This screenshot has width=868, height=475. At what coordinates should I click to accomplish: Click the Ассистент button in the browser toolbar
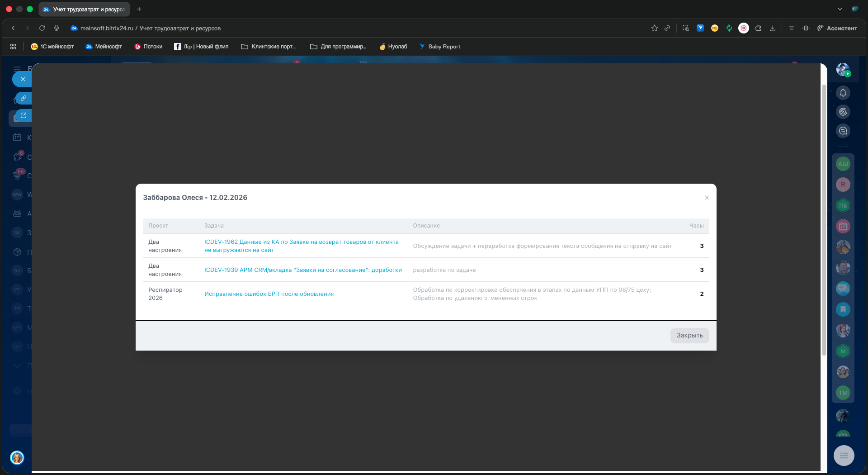(x=837, y=28)
